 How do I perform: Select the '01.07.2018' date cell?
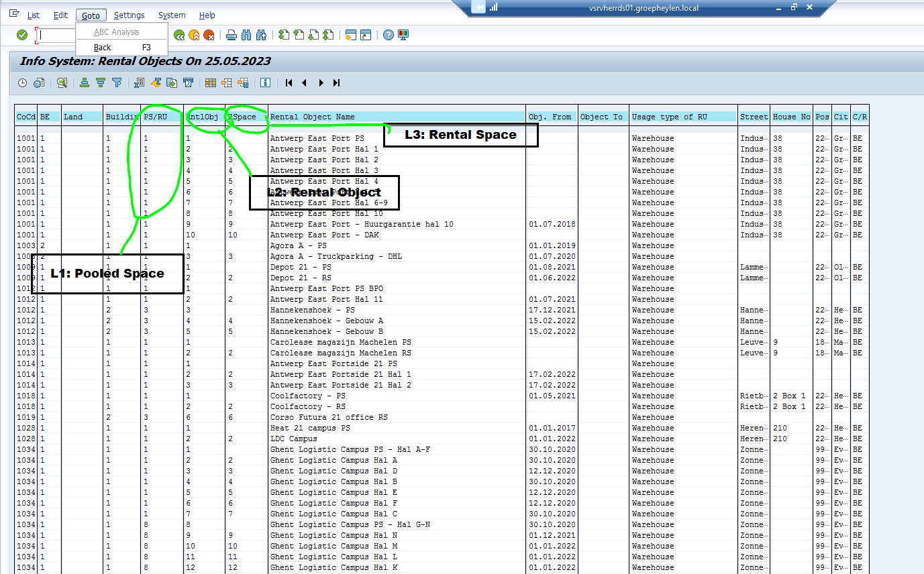(x=552, y=224)
